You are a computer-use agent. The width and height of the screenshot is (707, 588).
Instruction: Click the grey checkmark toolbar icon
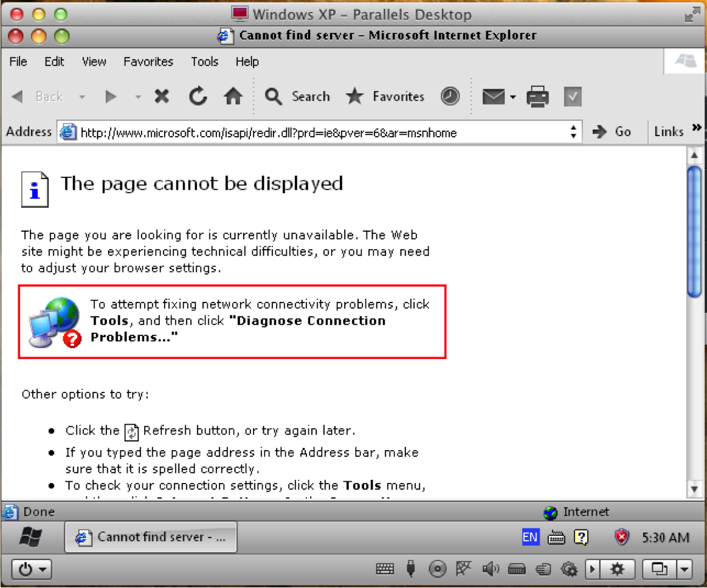click(572, 97)
